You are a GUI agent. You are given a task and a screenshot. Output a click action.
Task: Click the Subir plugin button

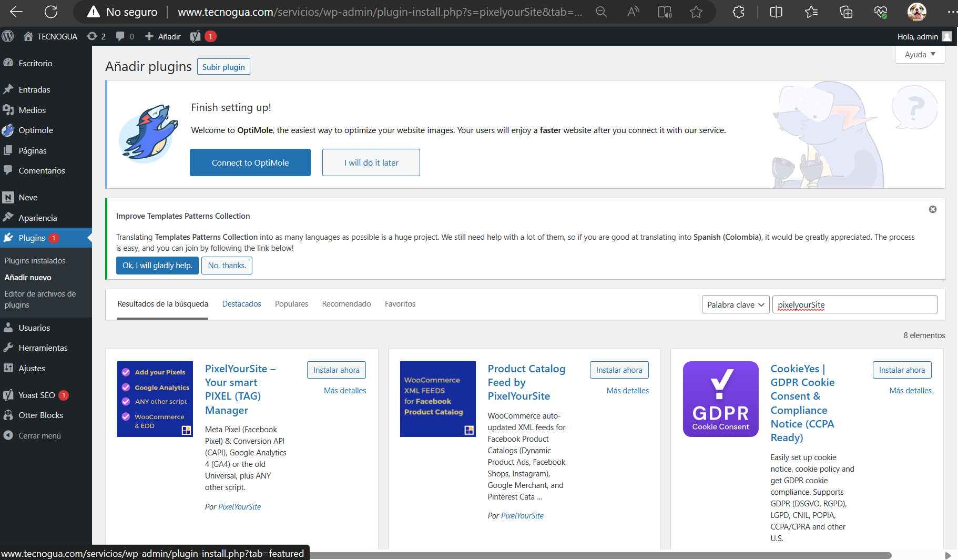pos(223,67)
